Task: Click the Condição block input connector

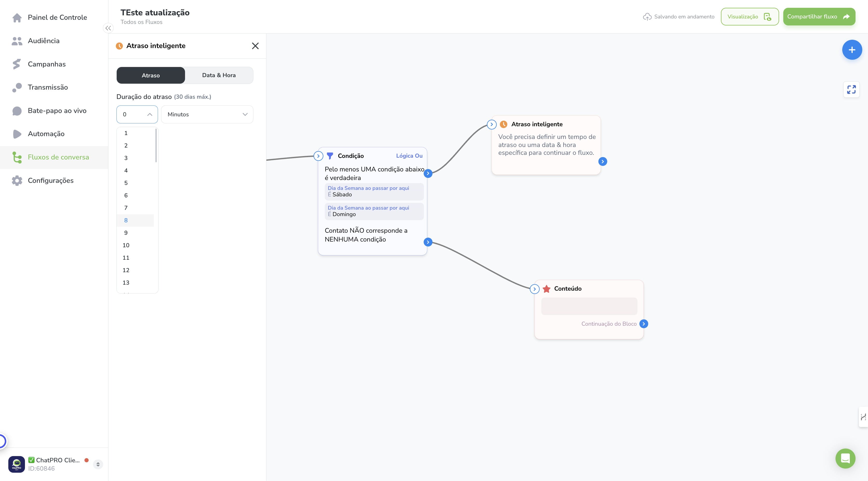Action: pos(318,156)
